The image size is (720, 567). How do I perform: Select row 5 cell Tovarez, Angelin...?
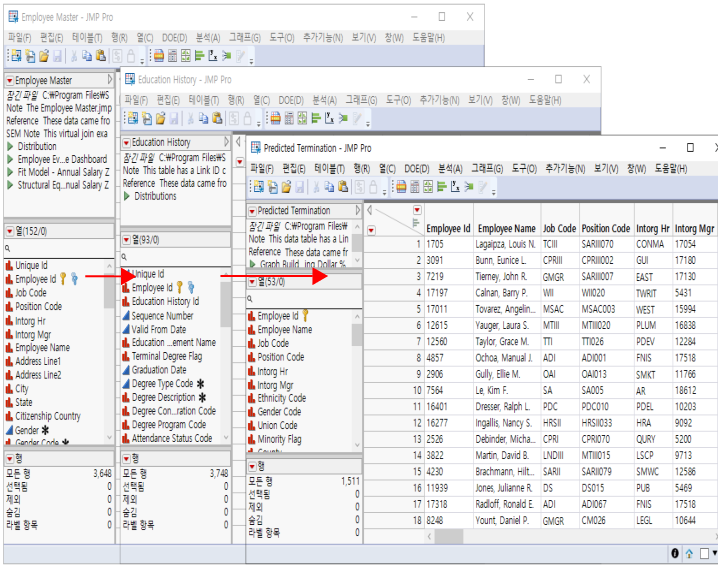coord(506,309)
